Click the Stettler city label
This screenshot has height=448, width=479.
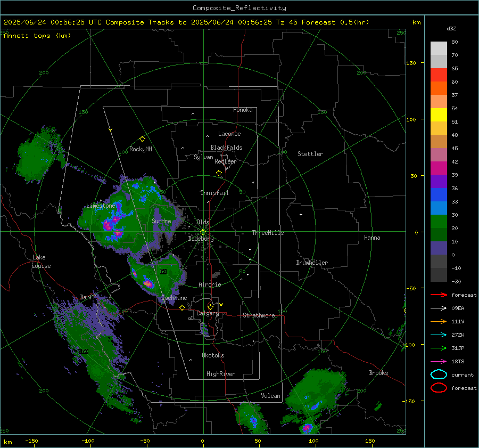[310, 154]
